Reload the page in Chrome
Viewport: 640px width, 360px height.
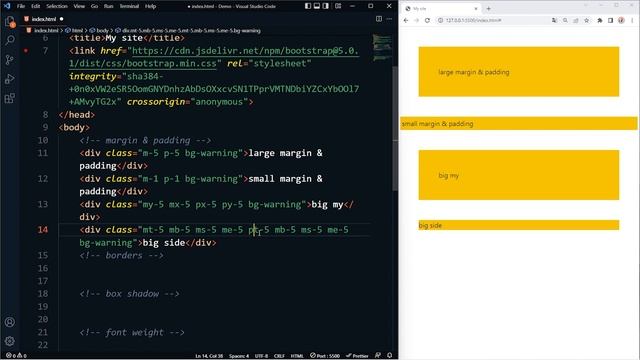427,20
